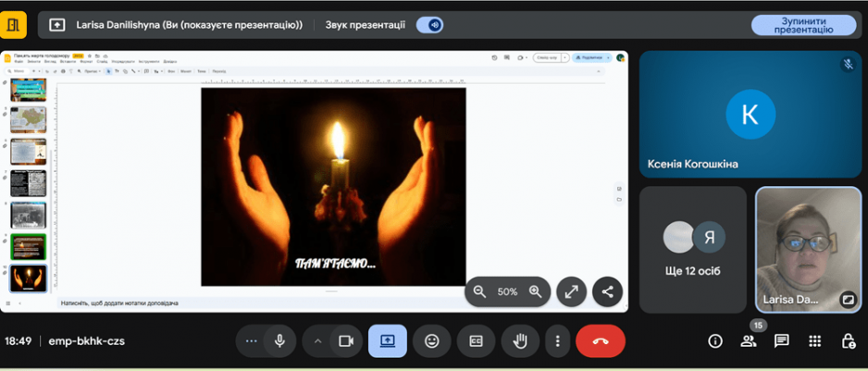Expand camera settings chevron arrow

pos(317,341)
